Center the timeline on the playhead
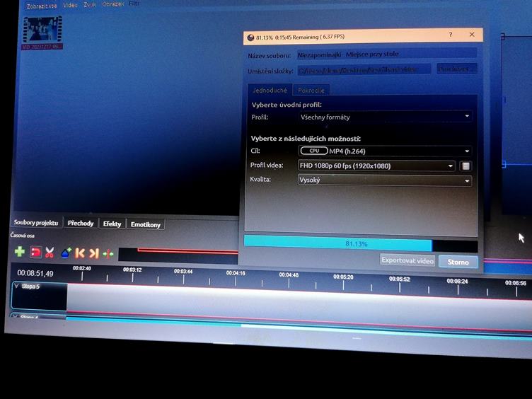The width and height of the screenshot is (532, 399). (108, 254)
